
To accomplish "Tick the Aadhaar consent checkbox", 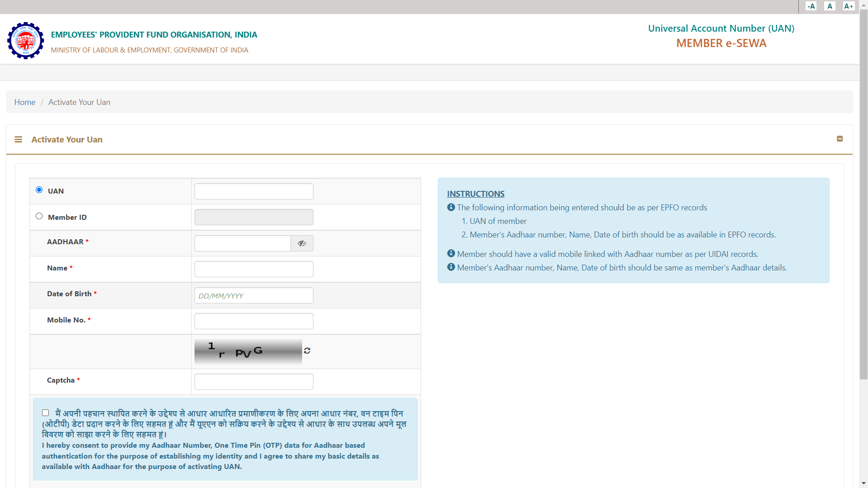I will pyautogui.click(x=45, y=412).
